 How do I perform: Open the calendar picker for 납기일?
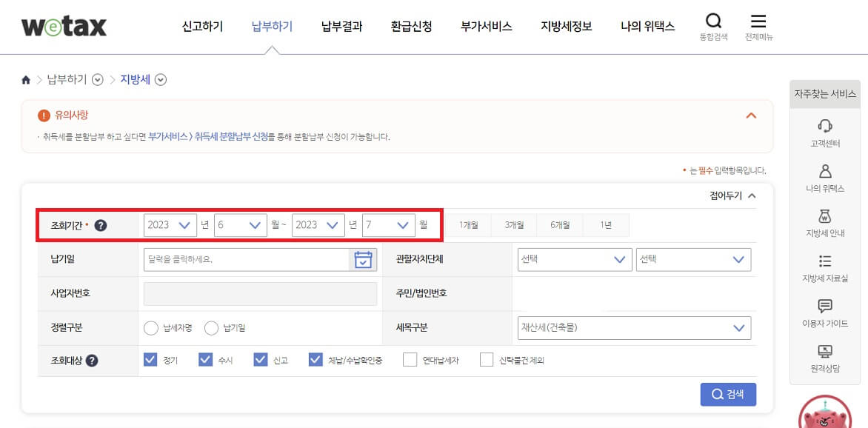click(x=362, y=259)
